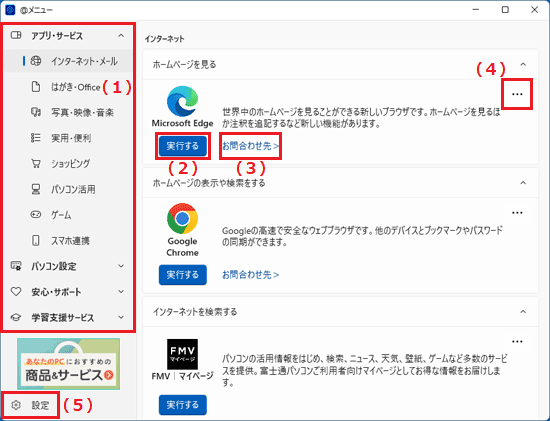Click the smartphone icon beside スマホ連携
This screenshot has width=550, height=421.
[36, 240]
